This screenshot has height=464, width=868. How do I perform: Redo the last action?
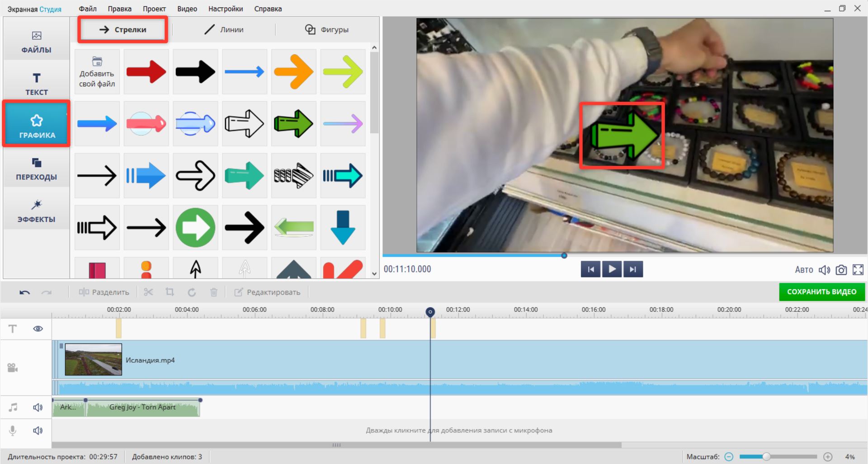pos(47,292)
